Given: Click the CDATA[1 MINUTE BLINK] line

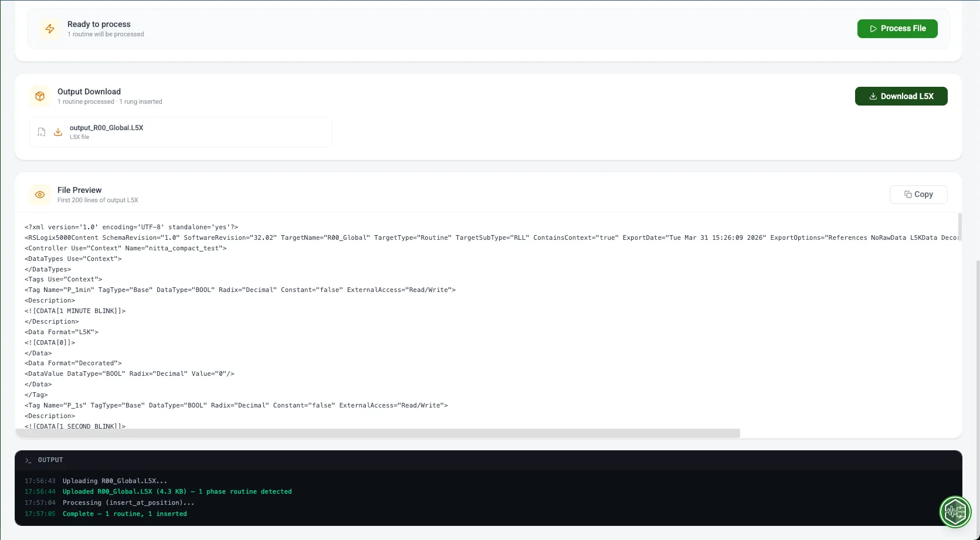Looking at the screenshot, I should coord(75,311).
